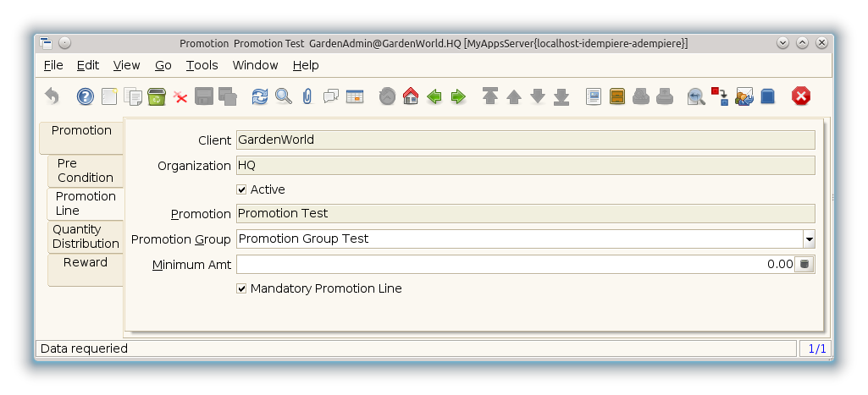The width and height of the screenshot is (868, 395).
Task: Select the Pre Condition tab
Action: [x=85, y=170]
